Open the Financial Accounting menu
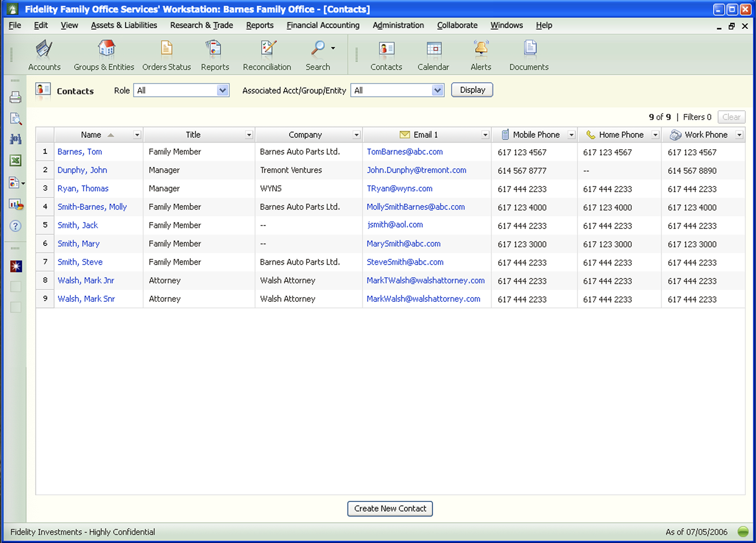Viewport: 756px width, 543px height. (323, 25)
